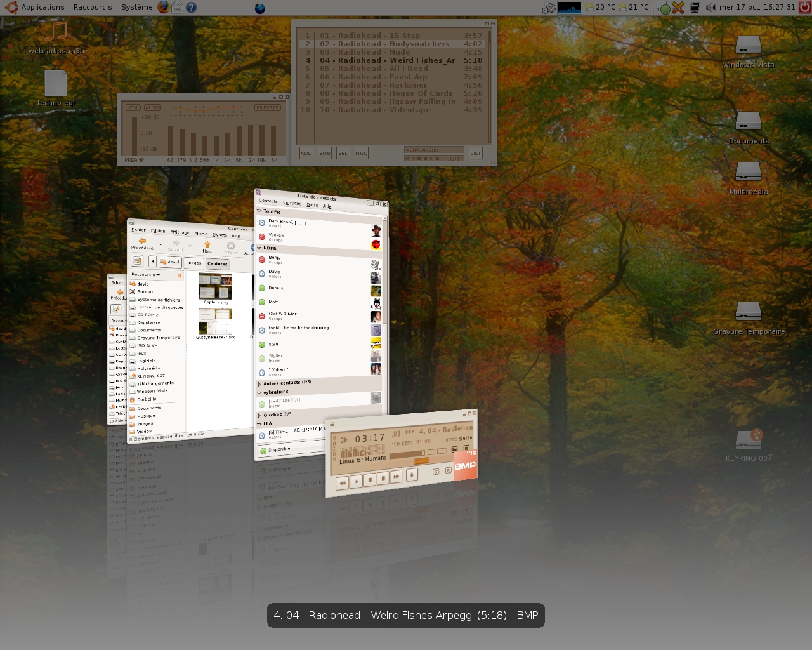The width and height of the screenshot is (812, 650).
Task: Click the Précédent back arrow in file manager
Action: [142, 241]
